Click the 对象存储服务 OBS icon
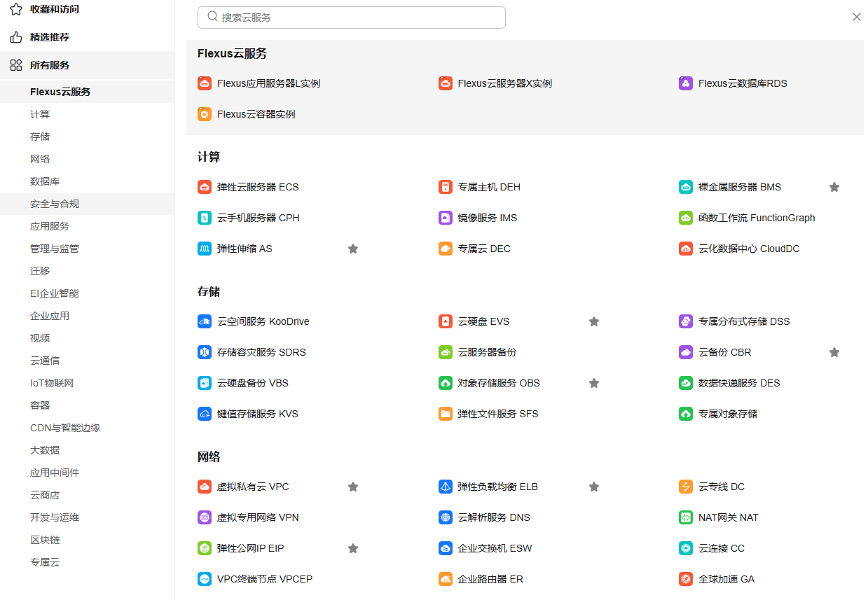 [x=446, y=383]
